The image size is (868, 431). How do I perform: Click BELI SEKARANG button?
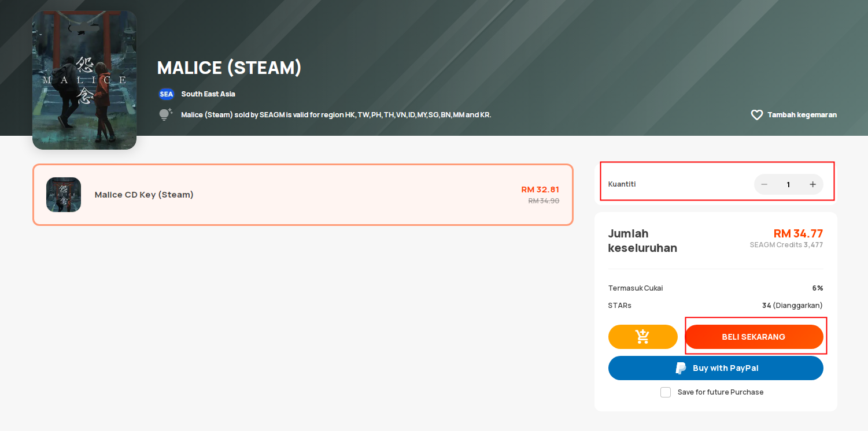click(x=754, y=337)
